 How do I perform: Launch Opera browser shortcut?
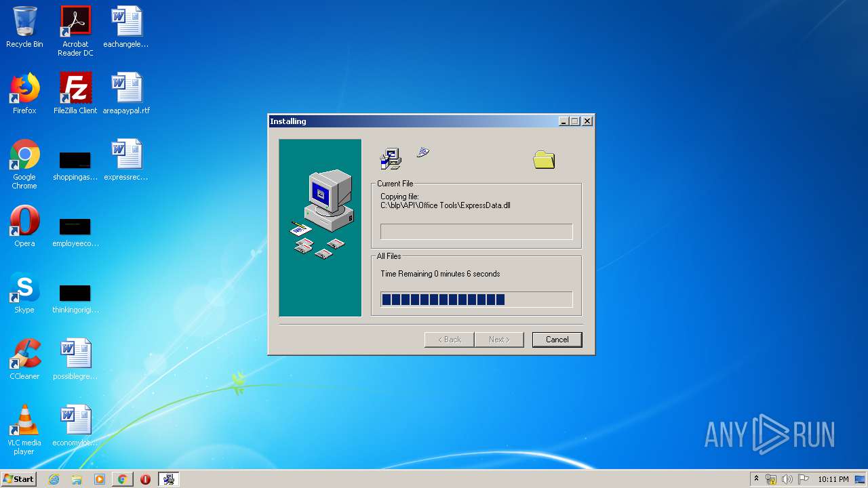point(24,226)
